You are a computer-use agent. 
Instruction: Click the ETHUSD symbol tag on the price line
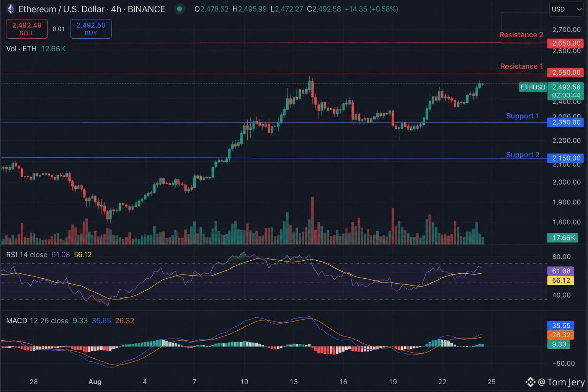point(532,87)
